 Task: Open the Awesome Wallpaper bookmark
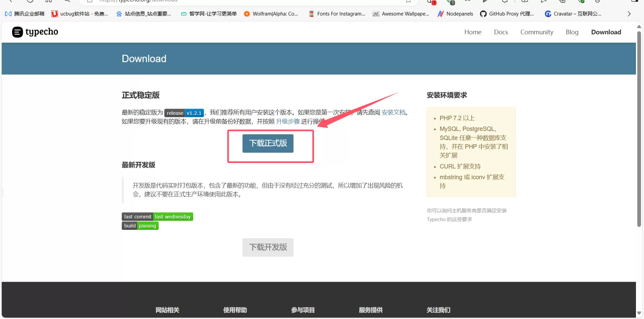coord(401,14)
